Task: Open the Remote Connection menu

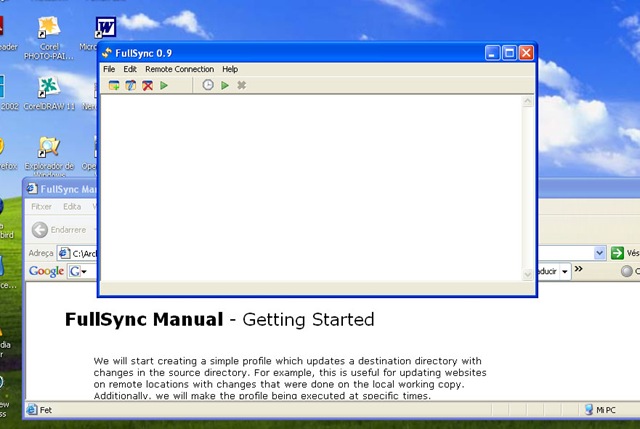Action: click(x=180, y=69)
